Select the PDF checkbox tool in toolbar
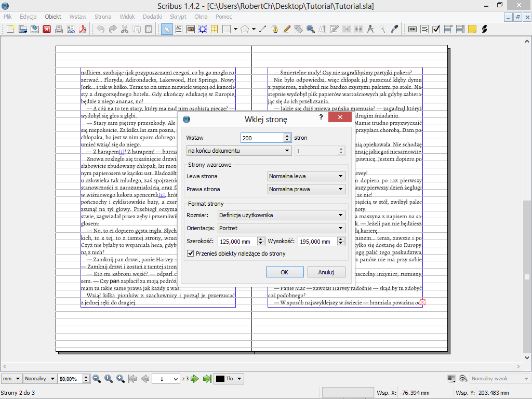The height and width of the screenshot is (399, 532). coord(436,29)
